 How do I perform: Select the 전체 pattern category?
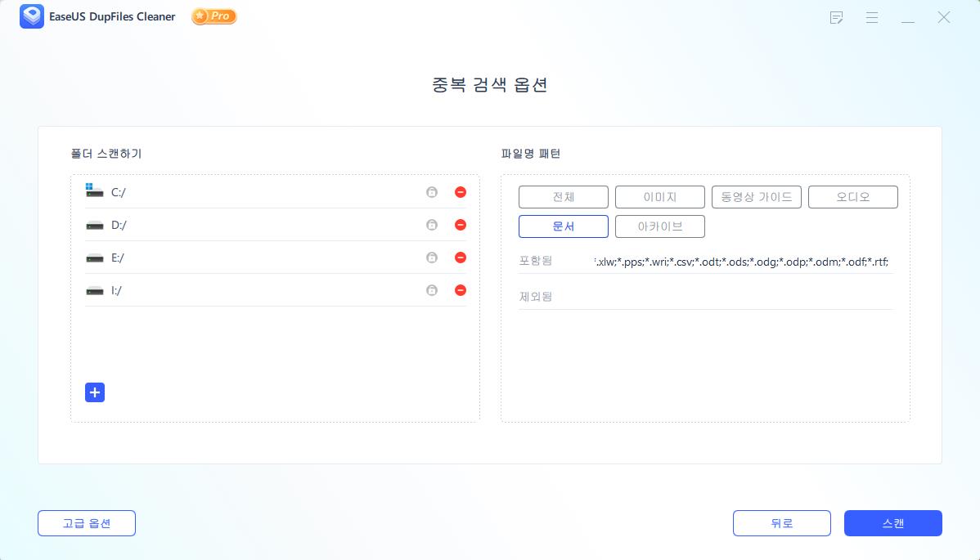[x=563, y=196]
